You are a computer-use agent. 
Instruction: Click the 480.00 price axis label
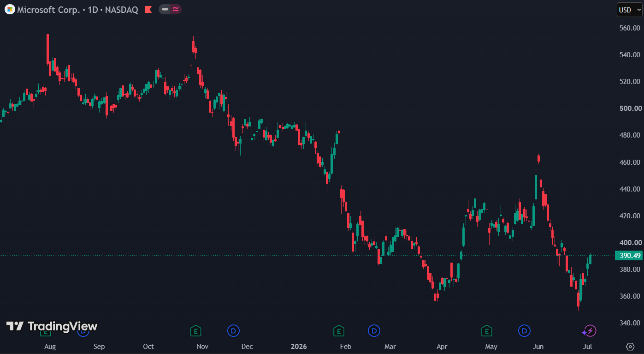point(630,135)
